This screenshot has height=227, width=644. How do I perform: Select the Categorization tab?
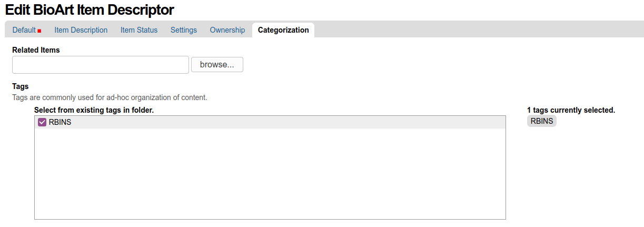point(283,30)
